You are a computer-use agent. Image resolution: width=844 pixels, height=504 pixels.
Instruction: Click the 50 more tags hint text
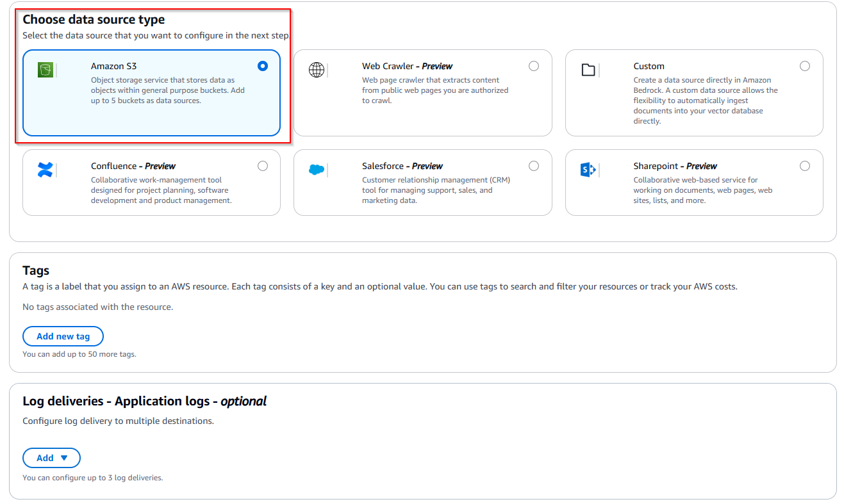[79, 354]
